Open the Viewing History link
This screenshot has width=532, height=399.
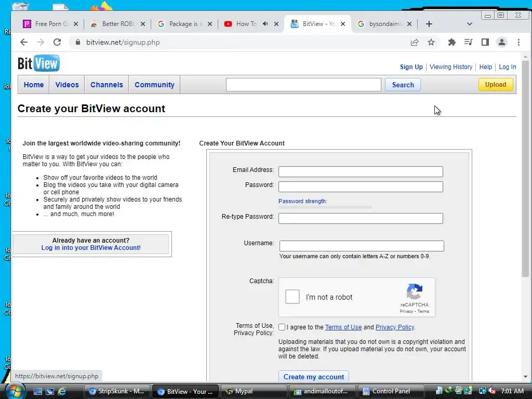451,67
